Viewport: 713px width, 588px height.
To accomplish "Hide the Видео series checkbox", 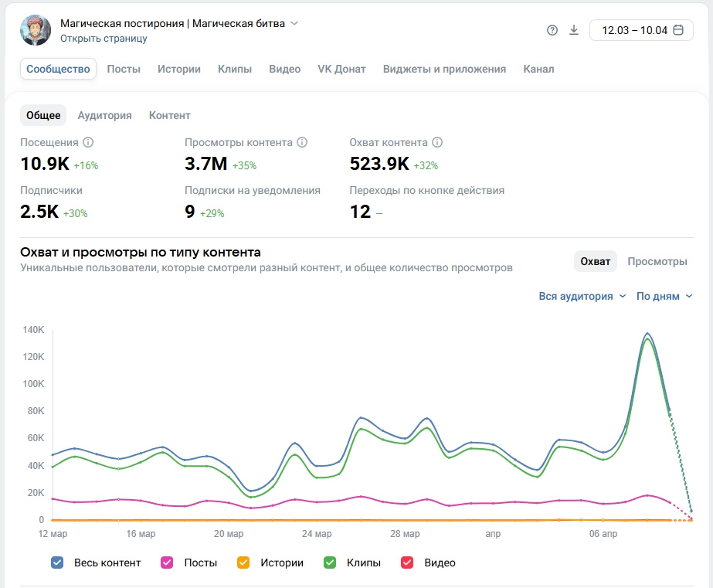I will tap(407, 563).
